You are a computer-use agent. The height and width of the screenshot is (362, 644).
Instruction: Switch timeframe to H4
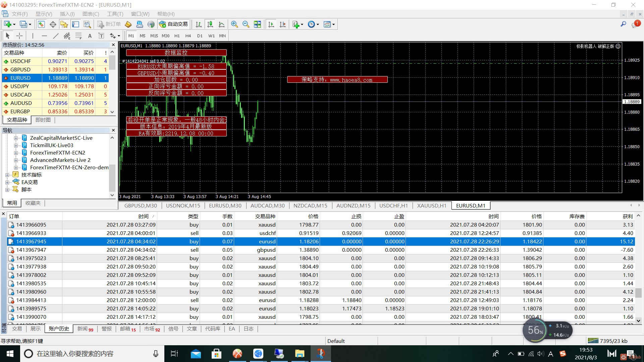point(188,36)
